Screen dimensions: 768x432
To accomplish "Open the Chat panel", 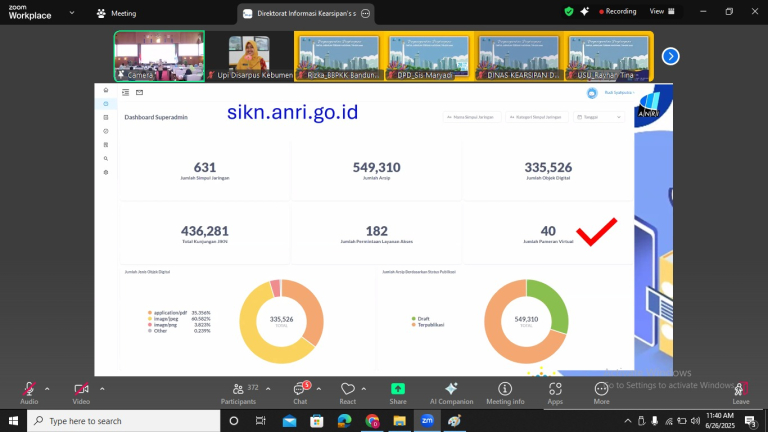I will coord(300,393).
